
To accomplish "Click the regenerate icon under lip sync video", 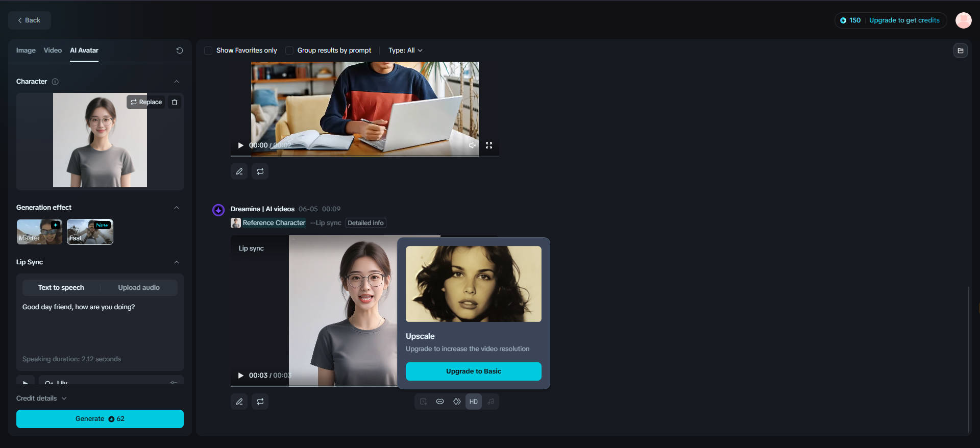I will 260,402.
